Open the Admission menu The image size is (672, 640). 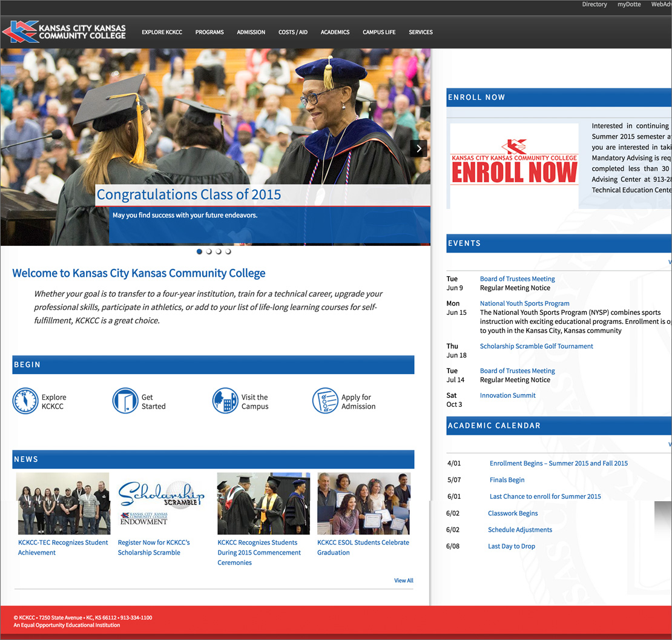(x=251, y=32)
